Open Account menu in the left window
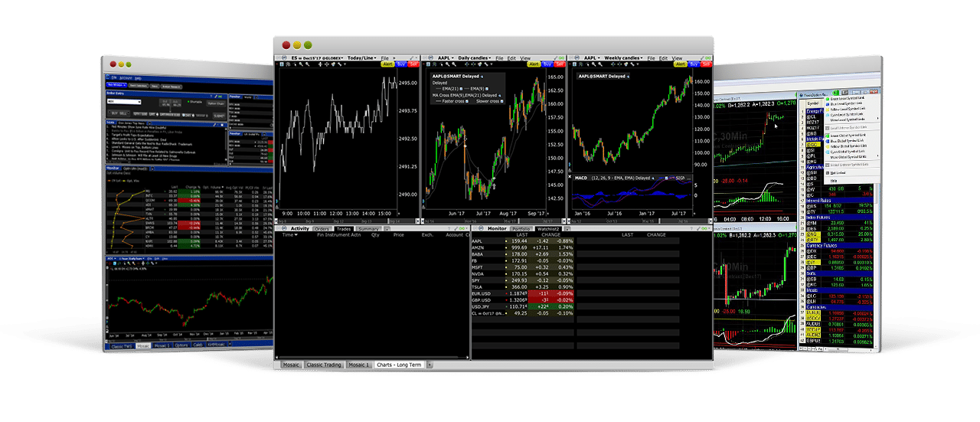Image resolution: width=980 pixels, height=422 pixels. pos(126,78)
